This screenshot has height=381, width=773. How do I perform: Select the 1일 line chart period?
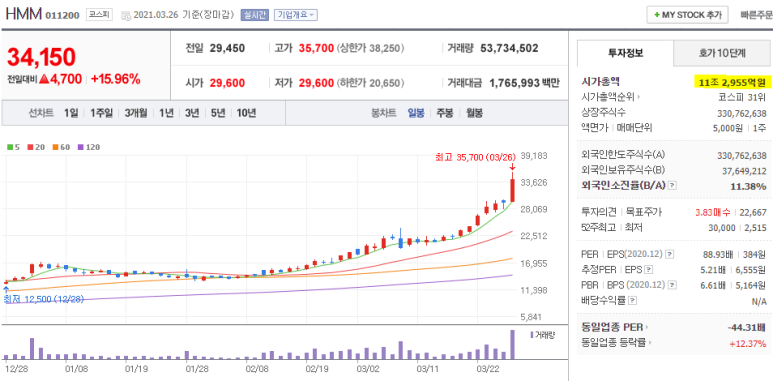(x=70, y=113)
